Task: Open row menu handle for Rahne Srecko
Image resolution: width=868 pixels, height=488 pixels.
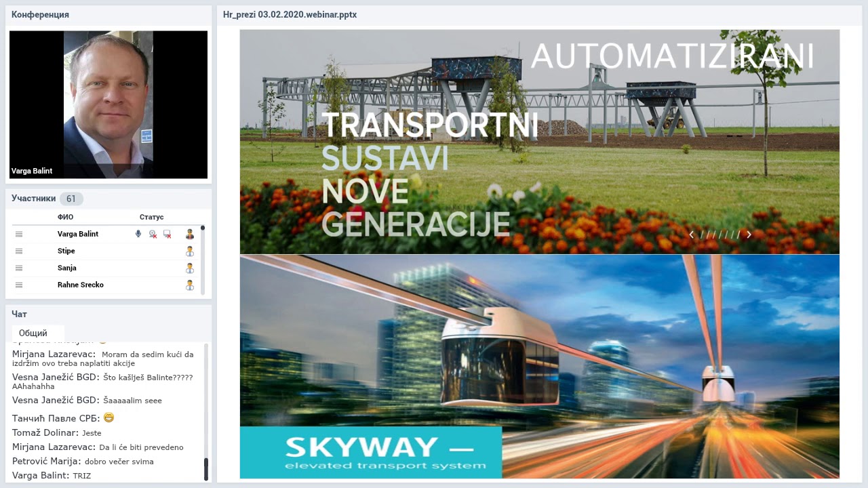Action: pyautogui.click(x=19, y=285)
